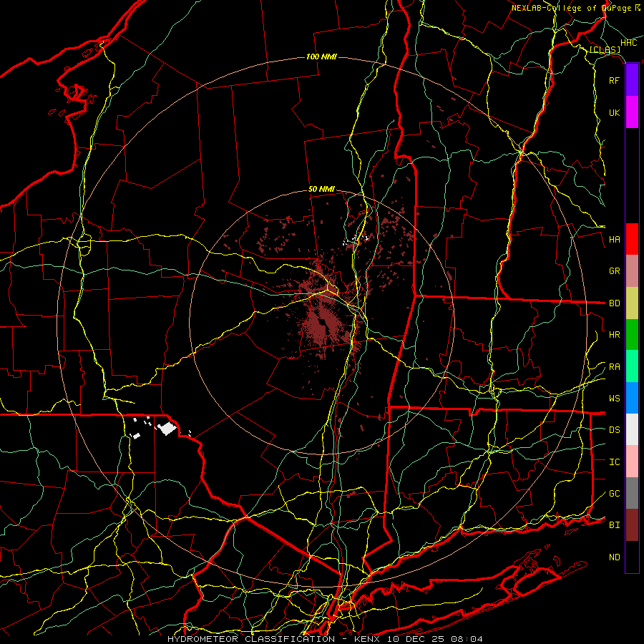The width and height of the screenshot is (644, 644).
Task: Click the [CLAS] label above the legend
Action: 605,49
